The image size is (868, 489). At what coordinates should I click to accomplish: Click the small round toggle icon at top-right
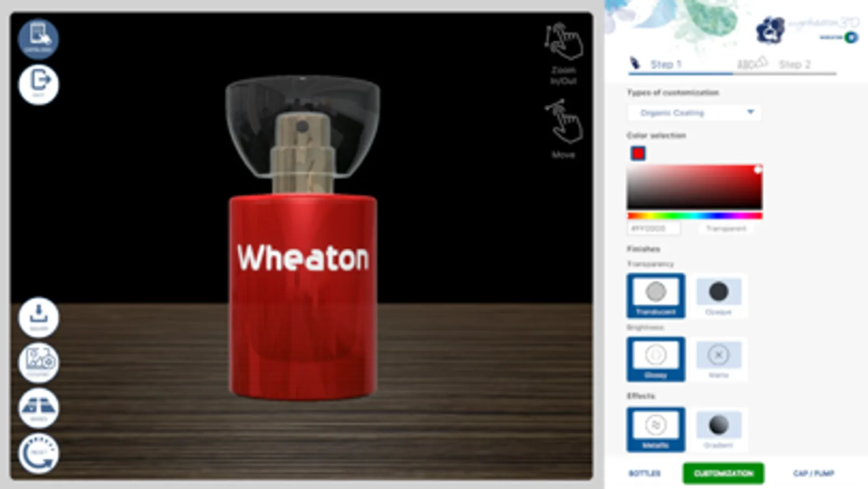[851, 37]
